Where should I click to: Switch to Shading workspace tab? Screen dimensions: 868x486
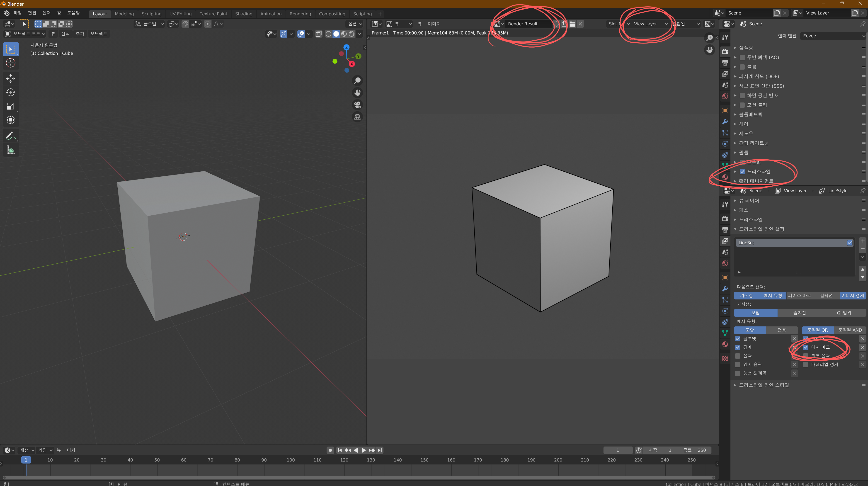pyautogui.click(x=244, y=14)
